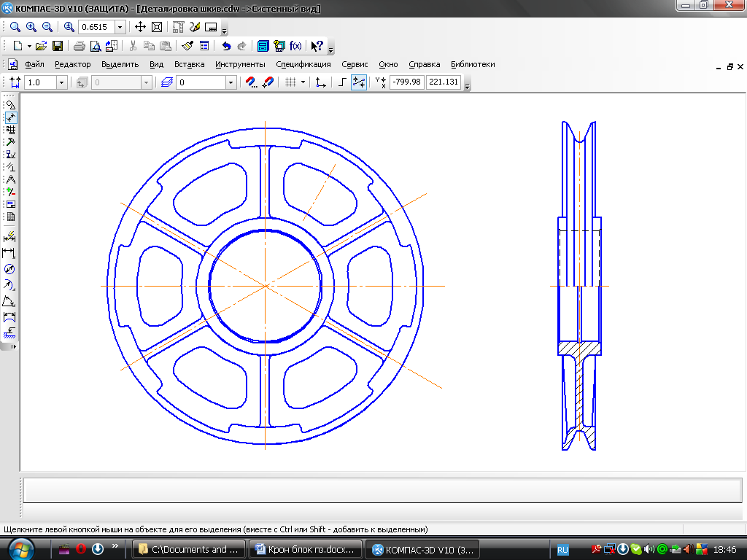Open the Geometry tools panel icon
747x560 pixels.
pos(10,105)
